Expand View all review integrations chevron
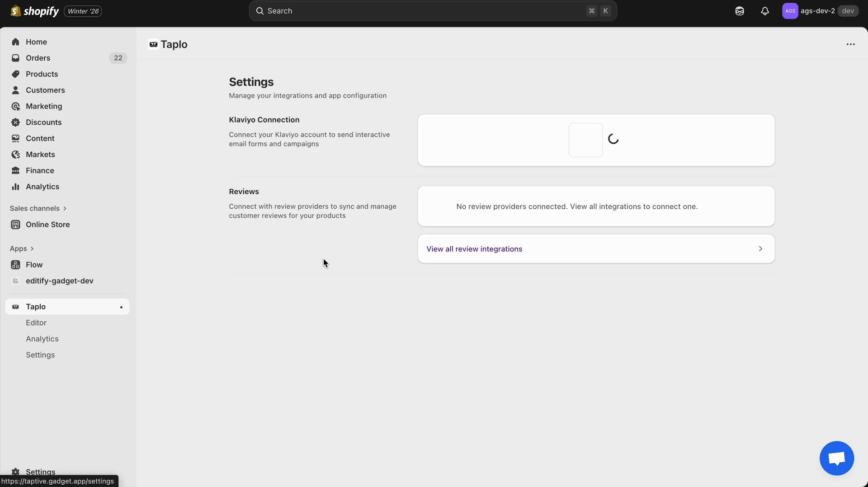 click(760, 248)
